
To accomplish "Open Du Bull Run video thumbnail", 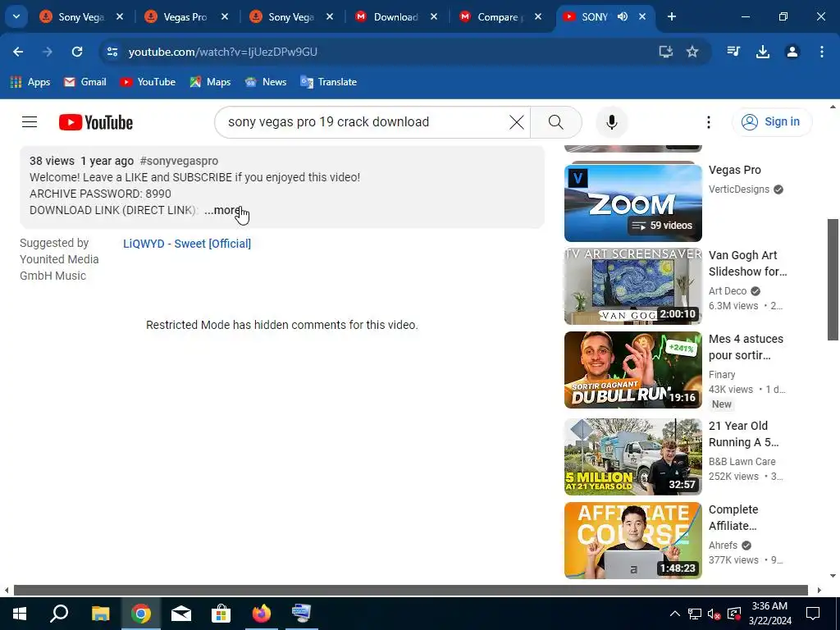I will (x=632, y=370).
